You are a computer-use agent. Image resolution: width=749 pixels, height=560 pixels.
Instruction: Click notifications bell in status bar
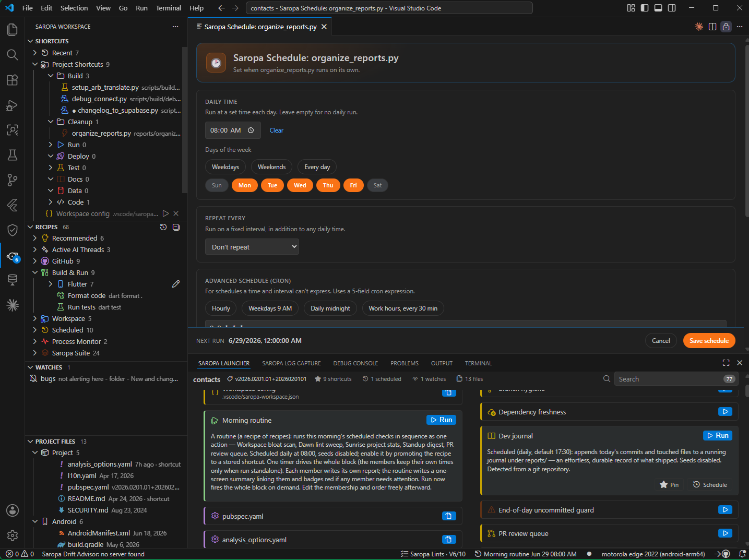742,554
